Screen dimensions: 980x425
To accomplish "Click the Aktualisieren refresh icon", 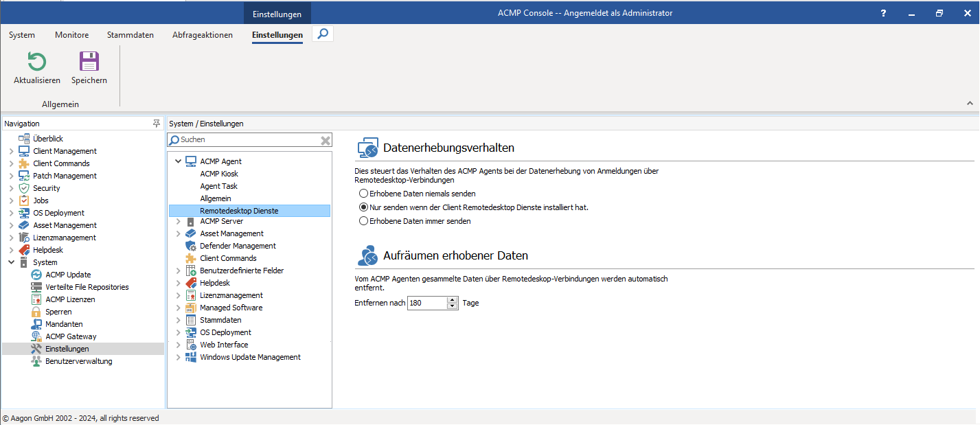I will 36,62.
